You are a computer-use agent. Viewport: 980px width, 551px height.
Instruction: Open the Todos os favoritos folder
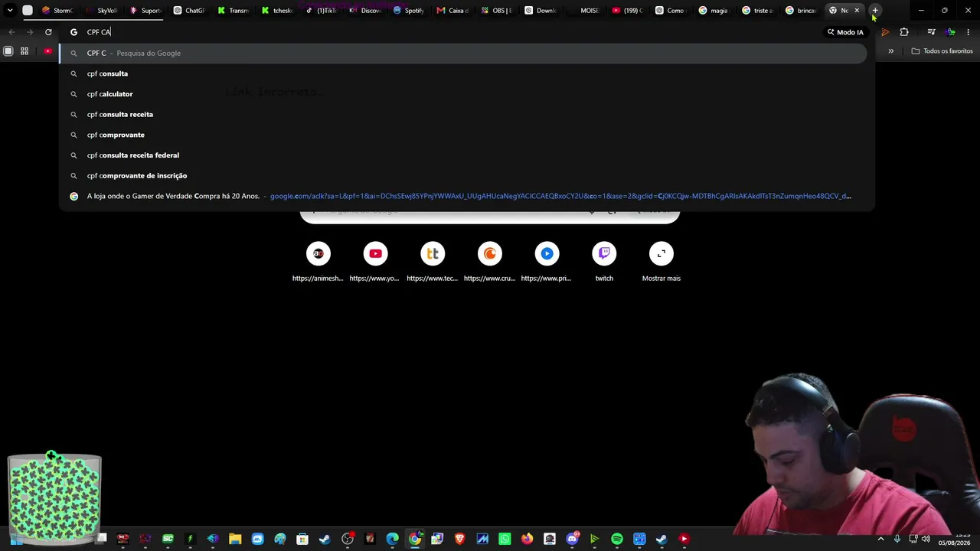[x=942, y=51]
